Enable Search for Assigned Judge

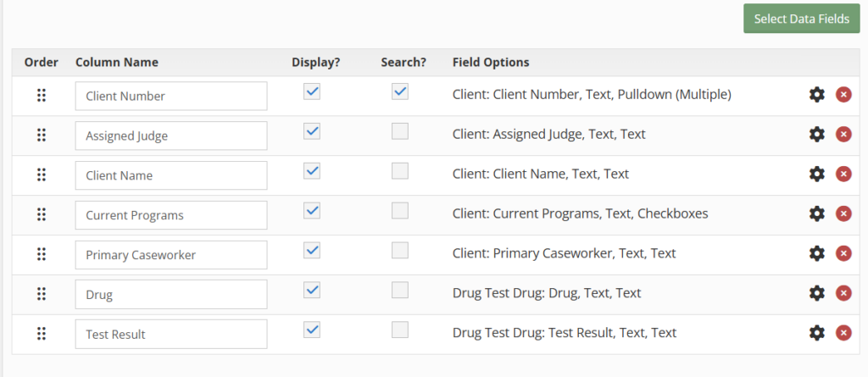[400, 131]
